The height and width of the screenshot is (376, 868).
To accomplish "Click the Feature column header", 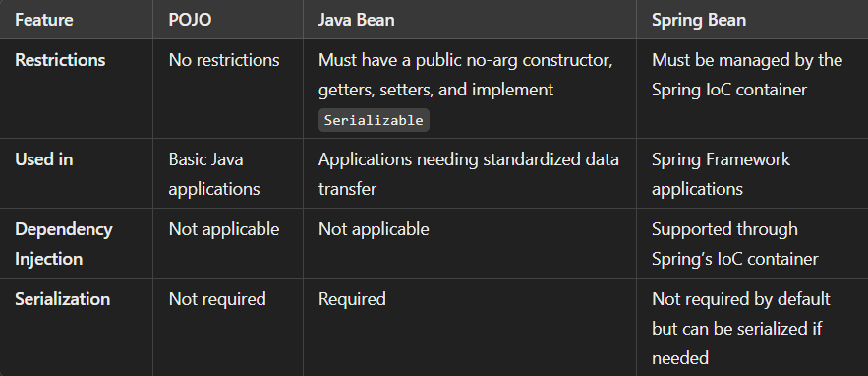I will pyautogui.click(x=43, y=20).
